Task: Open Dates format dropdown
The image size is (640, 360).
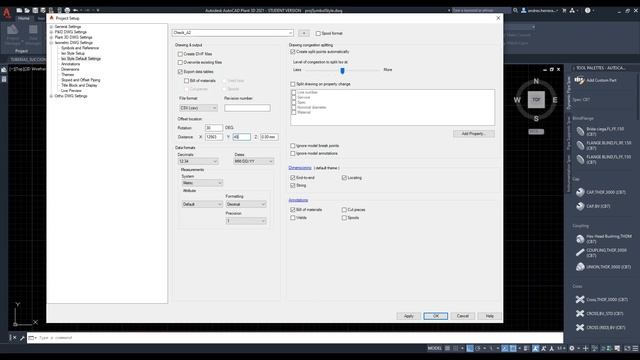Action: point(253,162)
